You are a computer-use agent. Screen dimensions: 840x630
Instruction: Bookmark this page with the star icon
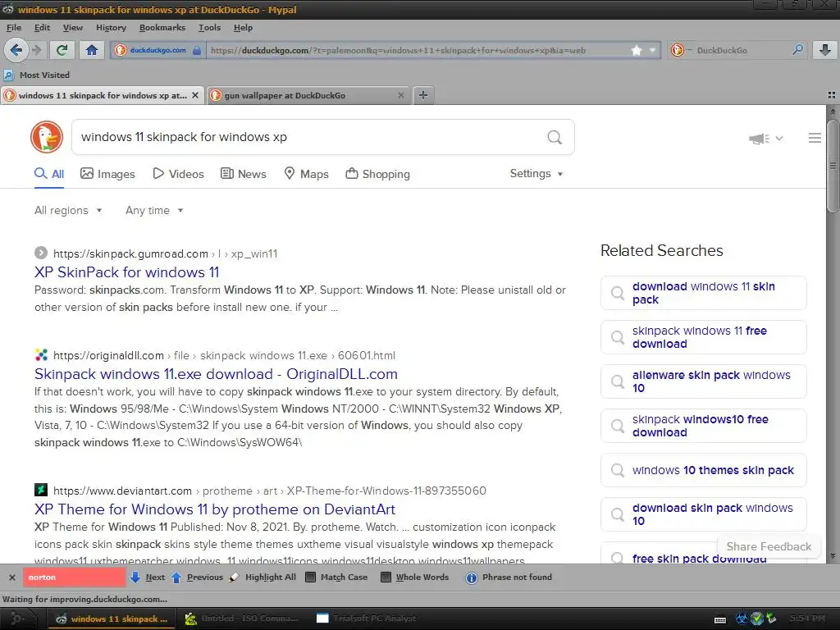[637, 50]
